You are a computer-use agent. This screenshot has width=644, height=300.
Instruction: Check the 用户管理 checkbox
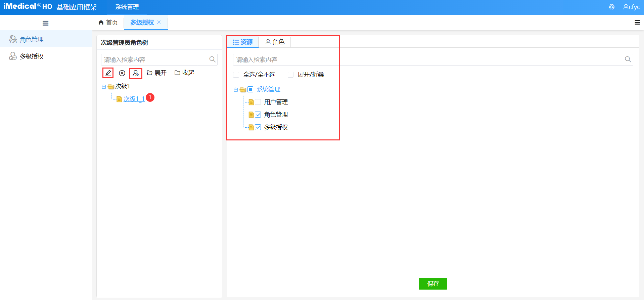(x=258, y=102)
